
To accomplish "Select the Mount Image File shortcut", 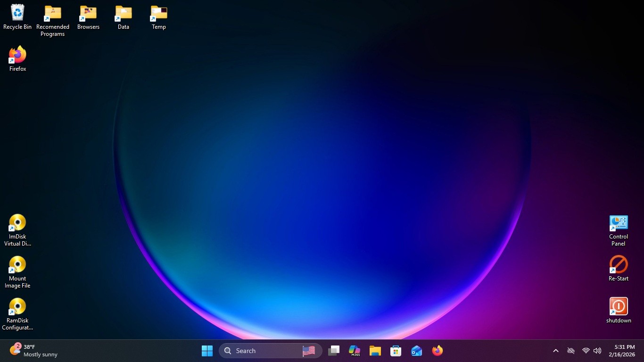I will pos(17,272).
